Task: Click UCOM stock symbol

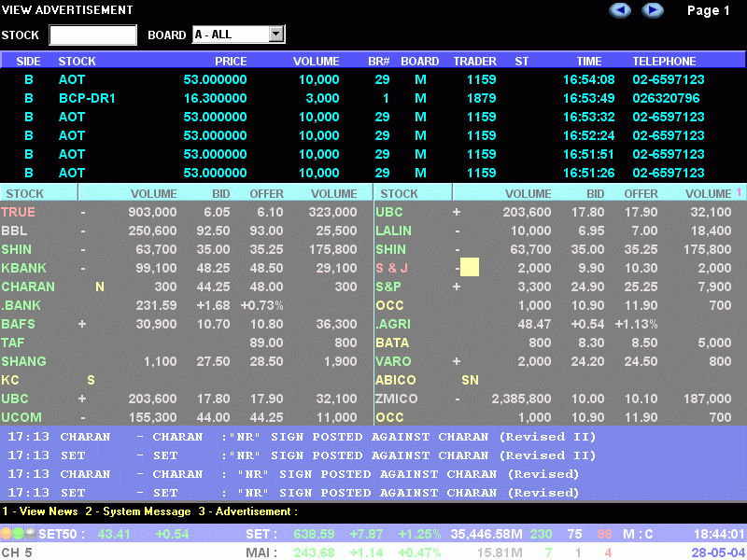Action: tap(21, 417)
